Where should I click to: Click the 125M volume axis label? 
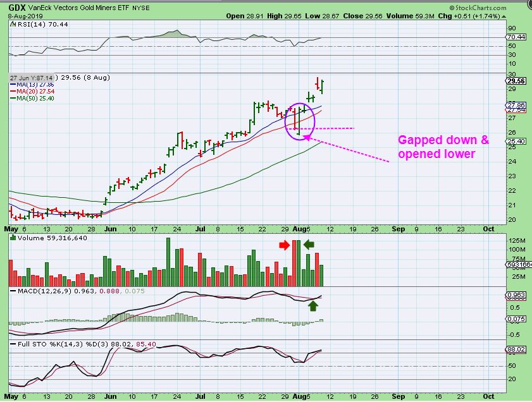click(x=517, y=240)
